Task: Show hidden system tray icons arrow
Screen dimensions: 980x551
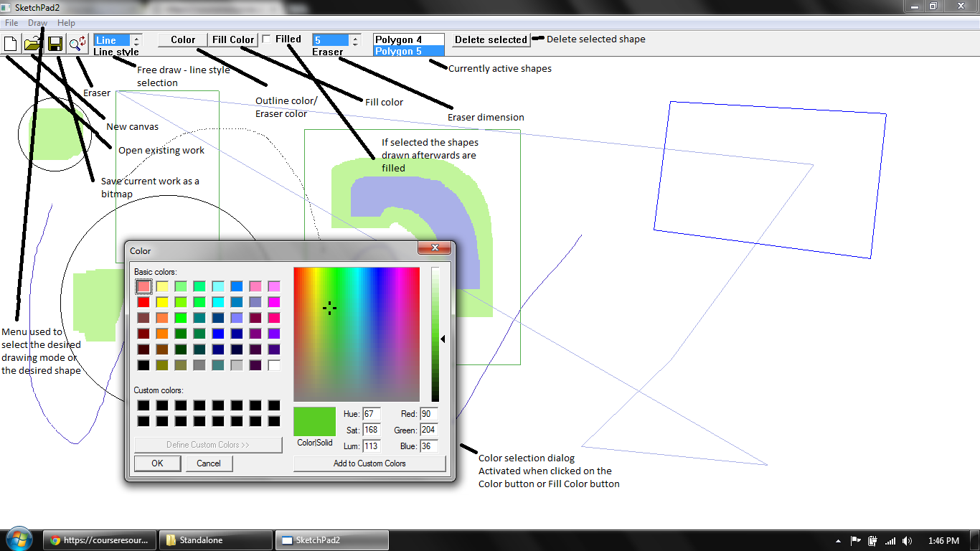Action: pyautogui.click(x=839, y=541)
